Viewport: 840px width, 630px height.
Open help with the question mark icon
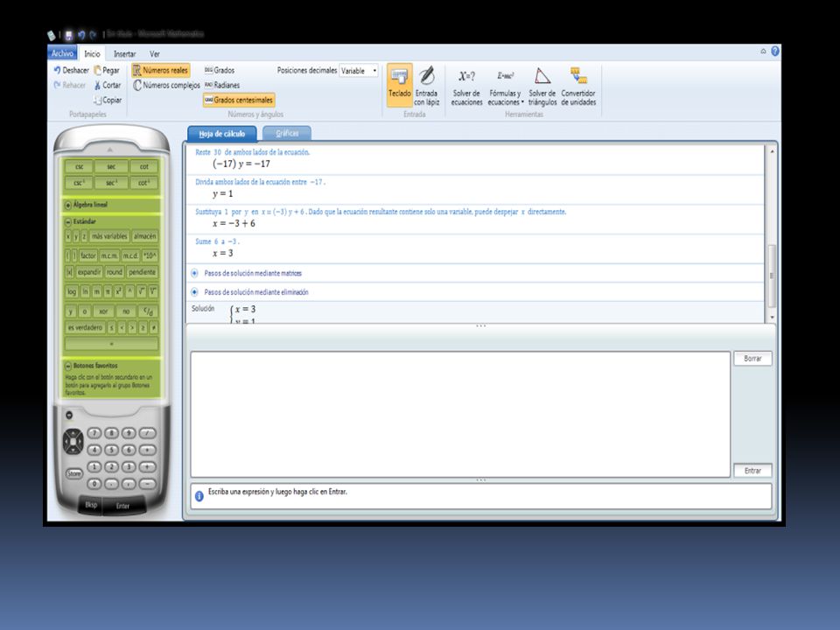[775, 52]
